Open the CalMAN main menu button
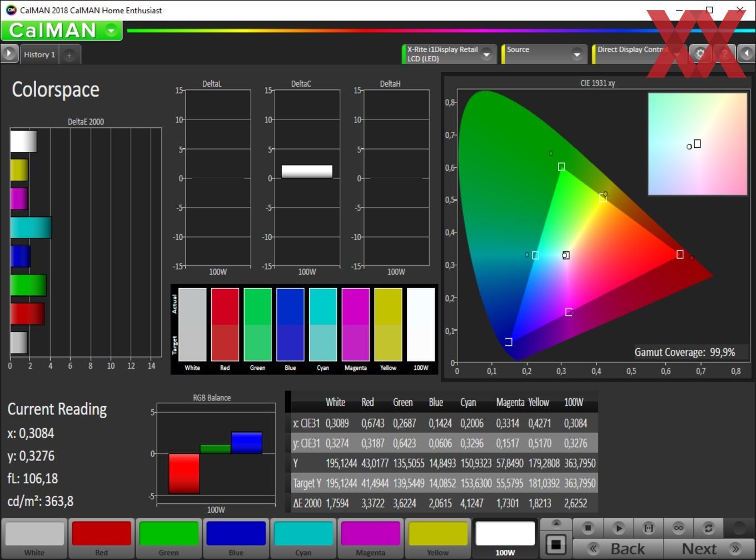 61,31
